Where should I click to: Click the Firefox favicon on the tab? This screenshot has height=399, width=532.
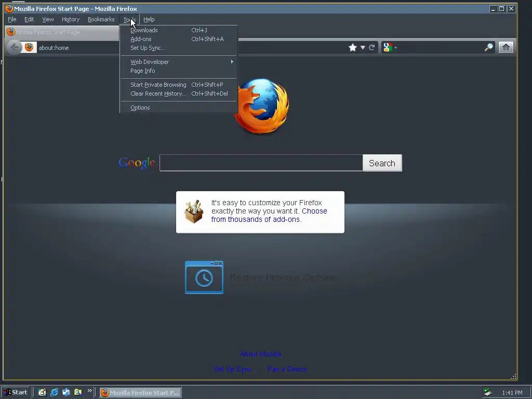tap(11, 32)
